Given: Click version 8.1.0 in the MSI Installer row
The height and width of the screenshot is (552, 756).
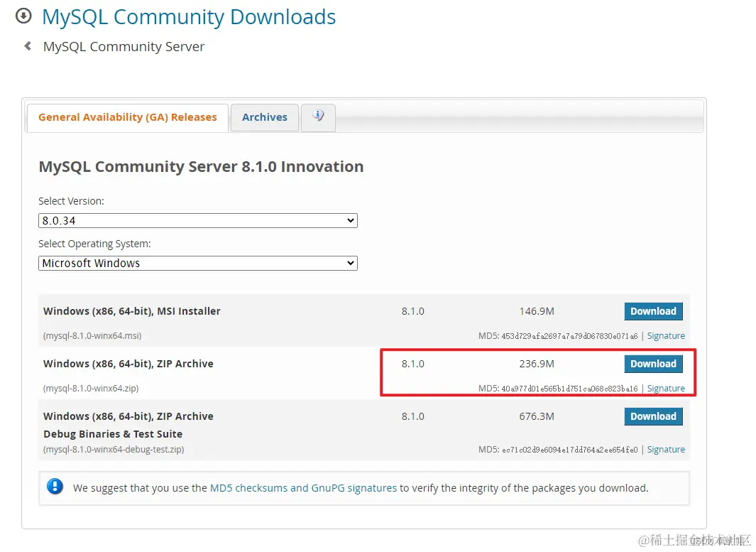Looking at the screenshot, I should (x=412, y=311).
